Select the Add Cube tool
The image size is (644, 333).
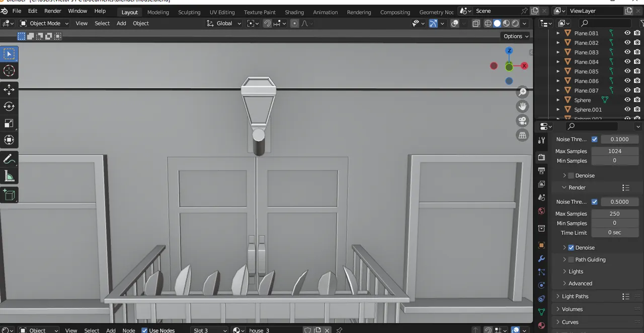(9, 195)
